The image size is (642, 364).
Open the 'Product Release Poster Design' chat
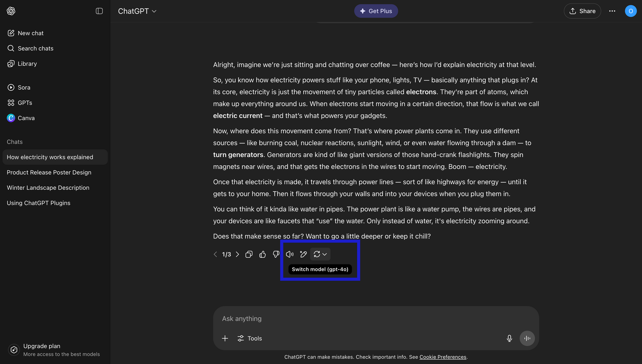[49, 172]
